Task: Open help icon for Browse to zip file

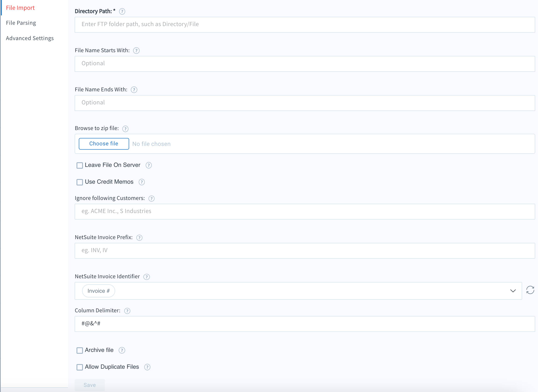Action: pyautogui.click(x=125, y=129)
